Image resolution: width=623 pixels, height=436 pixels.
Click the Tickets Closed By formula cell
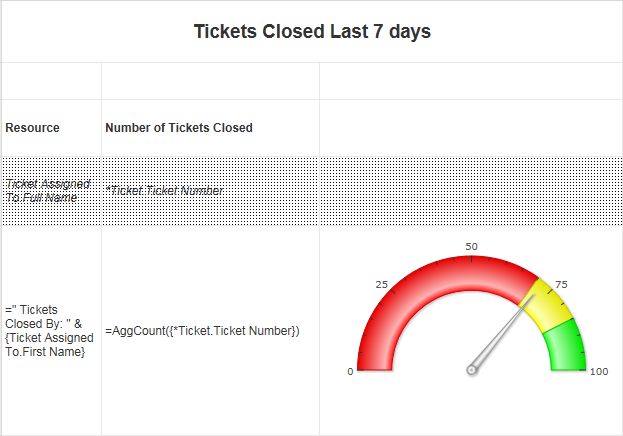click(x=52, y=330)
